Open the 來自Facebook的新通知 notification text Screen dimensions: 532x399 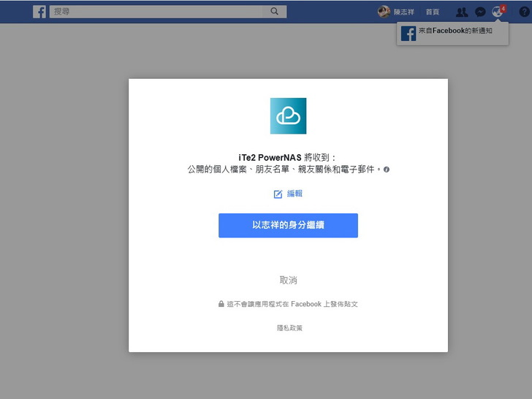pyautogui.click(x=455, y=31)
